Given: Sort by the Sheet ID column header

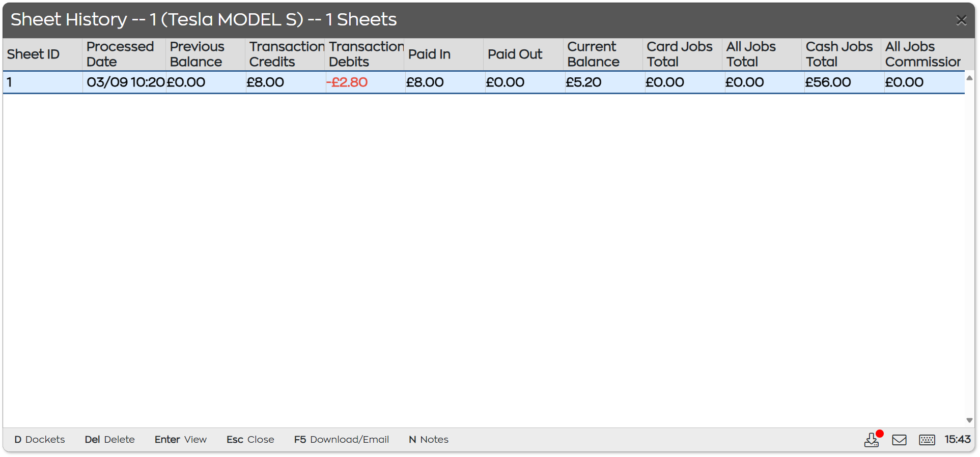Looking at the screenshot, I should point(43,54).
